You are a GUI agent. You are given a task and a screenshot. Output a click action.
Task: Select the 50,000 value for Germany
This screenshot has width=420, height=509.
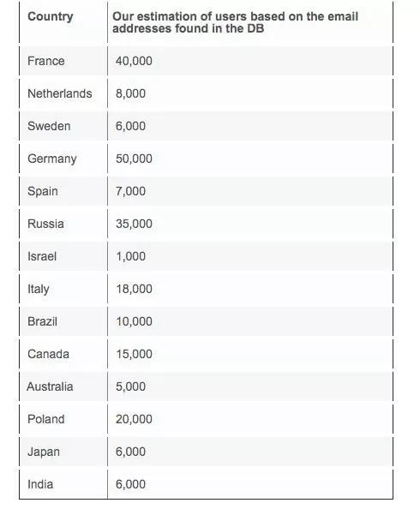[134, 159]
